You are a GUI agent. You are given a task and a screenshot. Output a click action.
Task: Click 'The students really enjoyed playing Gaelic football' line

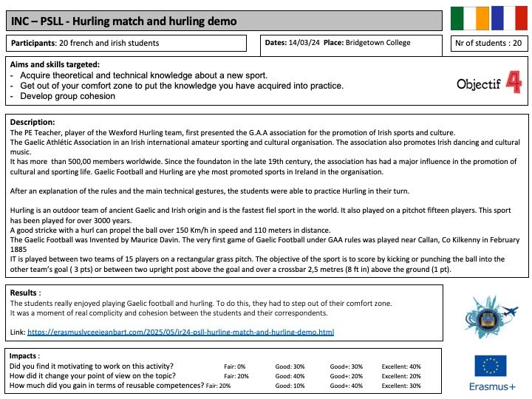[201, 304]
